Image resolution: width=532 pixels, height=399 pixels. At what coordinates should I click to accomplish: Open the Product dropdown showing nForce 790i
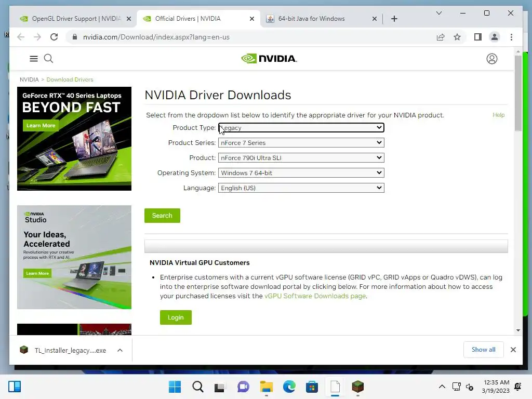tap(301, 158)
